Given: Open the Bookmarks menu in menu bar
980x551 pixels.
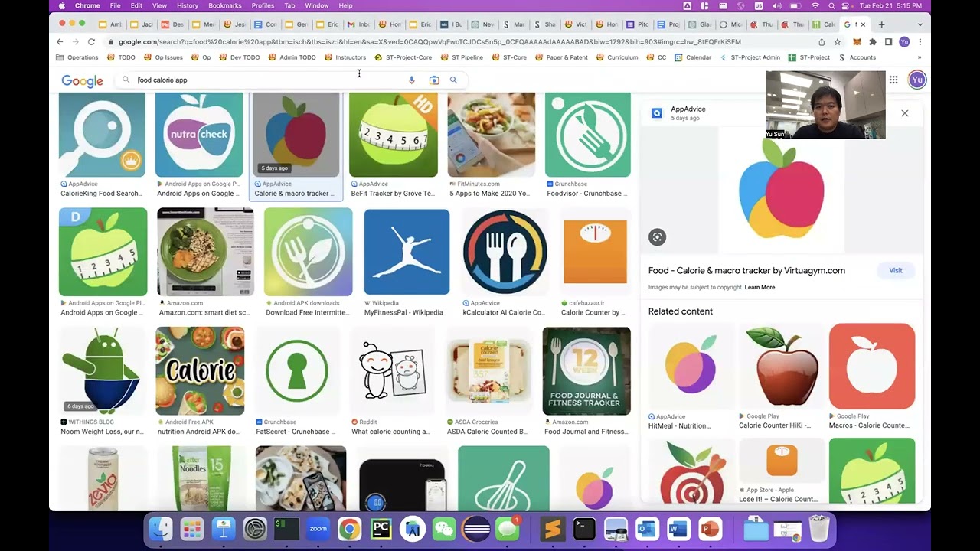Looking at the screenshot, I should tap(225, 5).
